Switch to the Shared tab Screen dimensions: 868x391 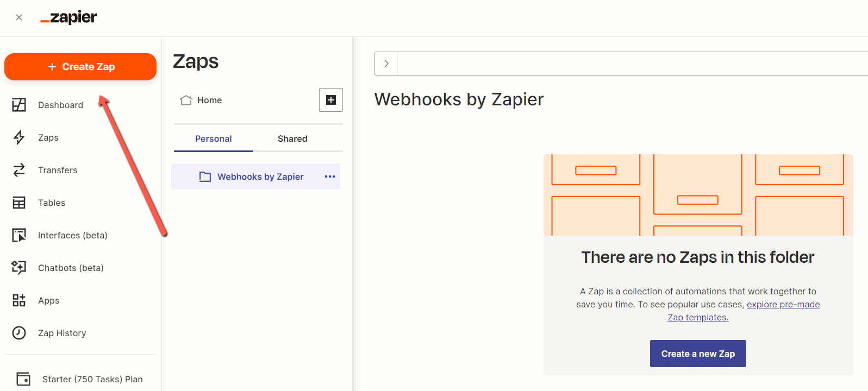[x=292, y=138]
